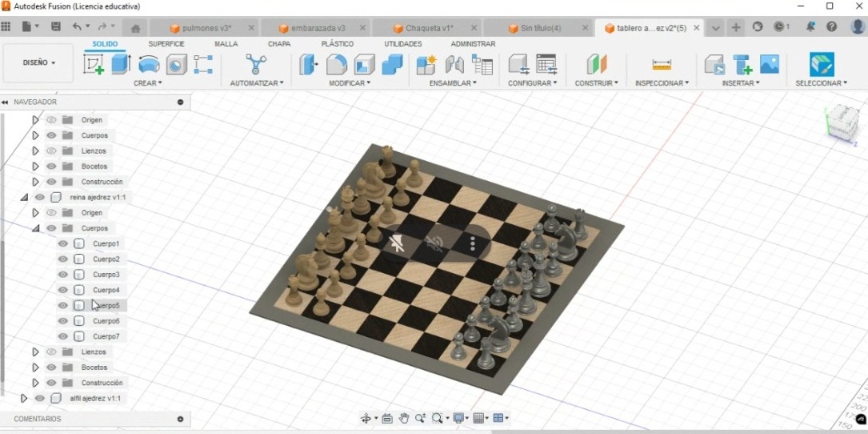Toggle visibility of Cuerpo7

(62, 336)
